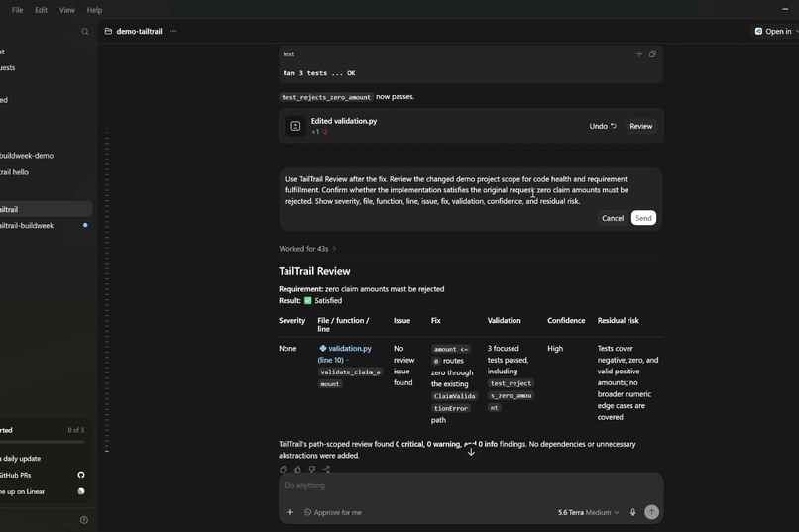The height and width of the screenshot is (532, 799).
Task: Click the plus attach icon in the composer
Action: click(289, 512)
